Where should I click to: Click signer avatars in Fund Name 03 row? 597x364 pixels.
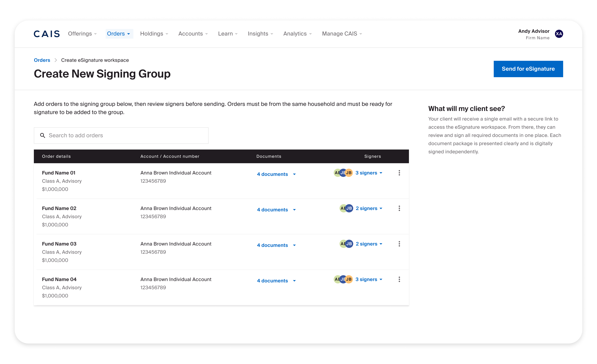pos(346,244)
